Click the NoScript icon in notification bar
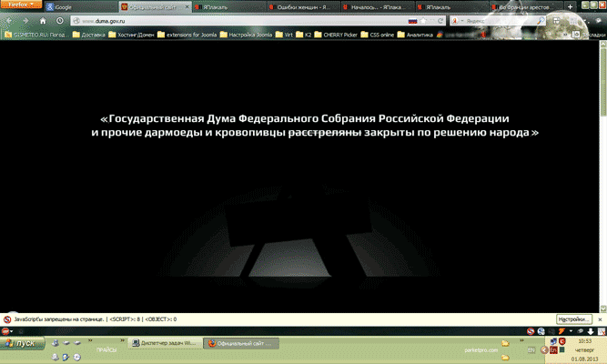607x364 pixels. 7,319
